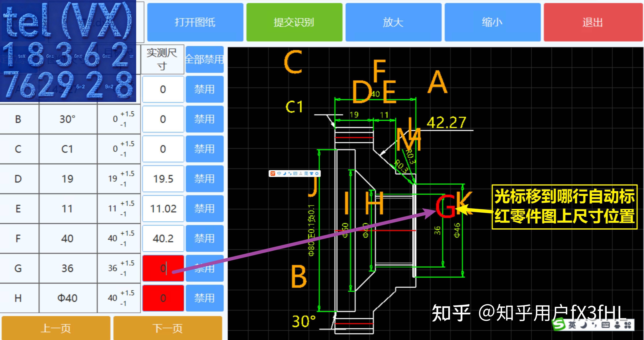Focus the red measured field in row H

click(163, 298)
